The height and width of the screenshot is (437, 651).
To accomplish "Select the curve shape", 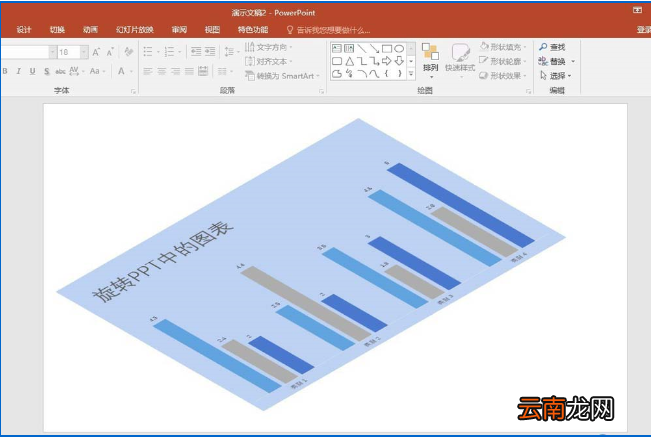I will click(x=374, y=74).
